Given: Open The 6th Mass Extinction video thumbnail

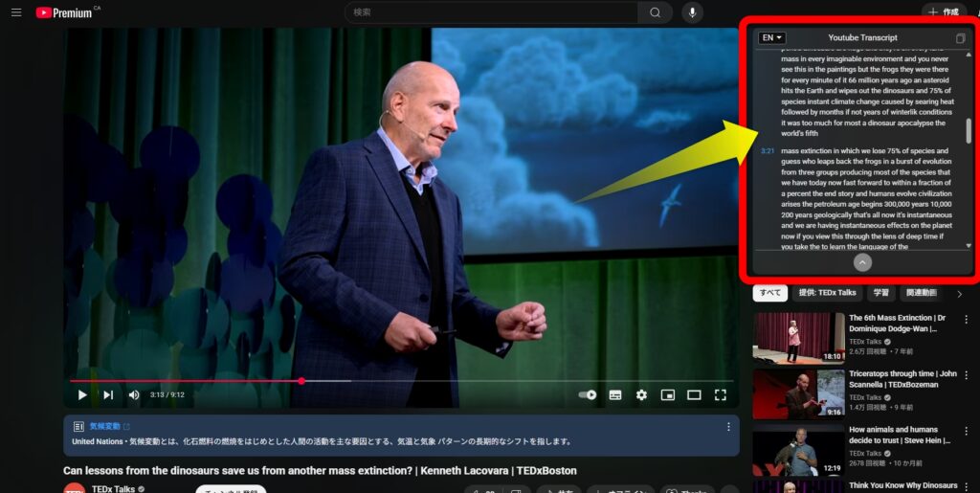Looking at the screenshot, I should pos(799,338).
